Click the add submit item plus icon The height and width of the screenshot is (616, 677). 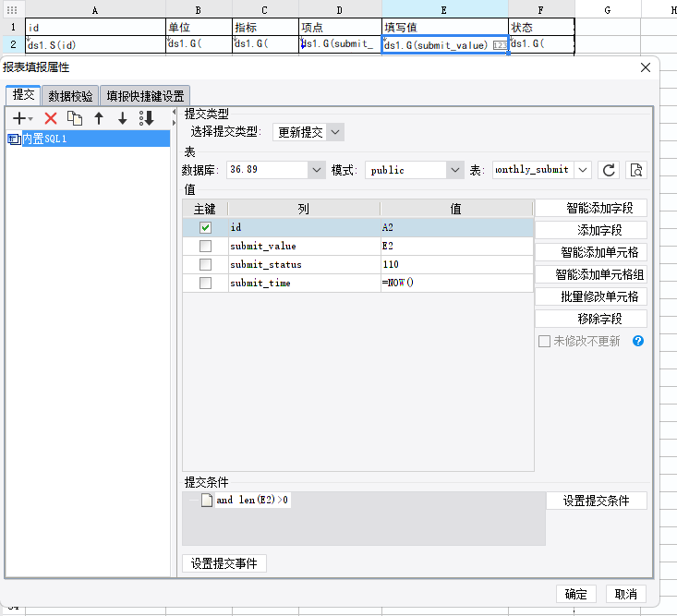tap(20, 118)
